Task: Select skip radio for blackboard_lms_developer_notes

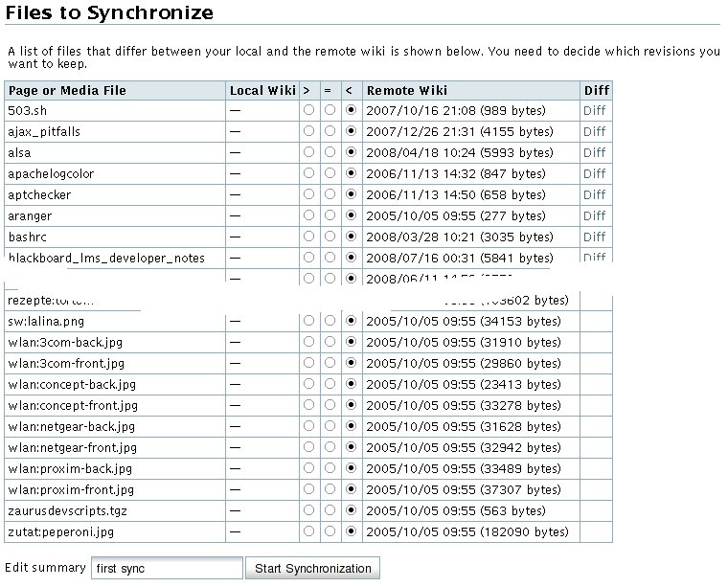Action: click(330, 258)
